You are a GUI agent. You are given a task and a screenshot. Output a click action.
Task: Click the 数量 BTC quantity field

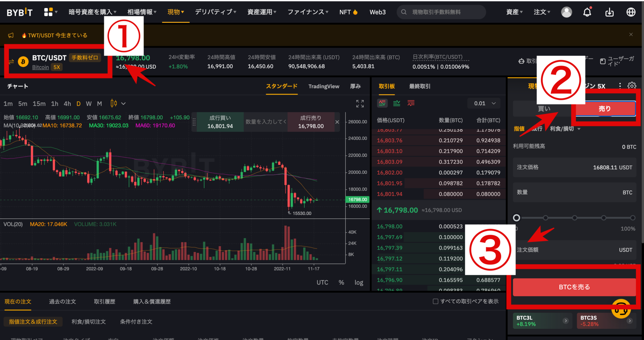click(574, 192)
